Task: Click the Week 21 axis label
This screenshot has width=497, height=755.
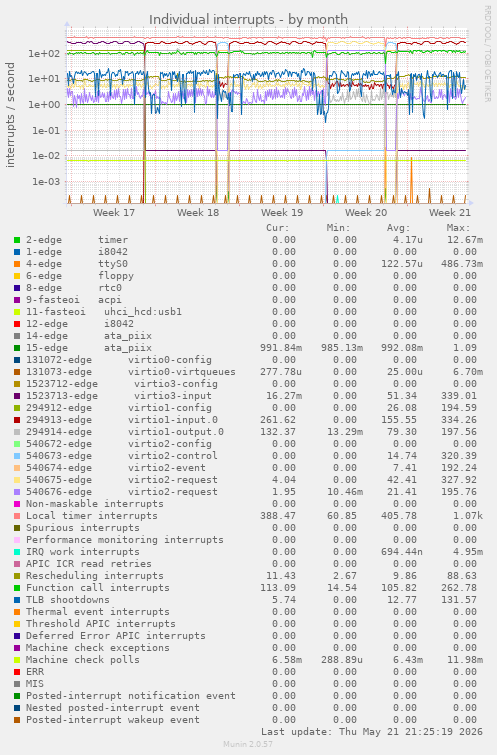Action: [450, 212]
